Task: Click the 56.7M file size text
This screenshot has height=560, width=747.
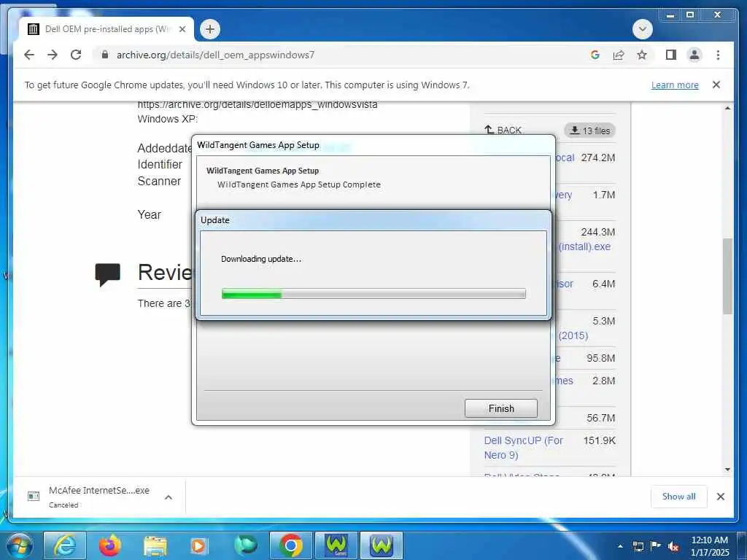Action: tap(601, 418)
